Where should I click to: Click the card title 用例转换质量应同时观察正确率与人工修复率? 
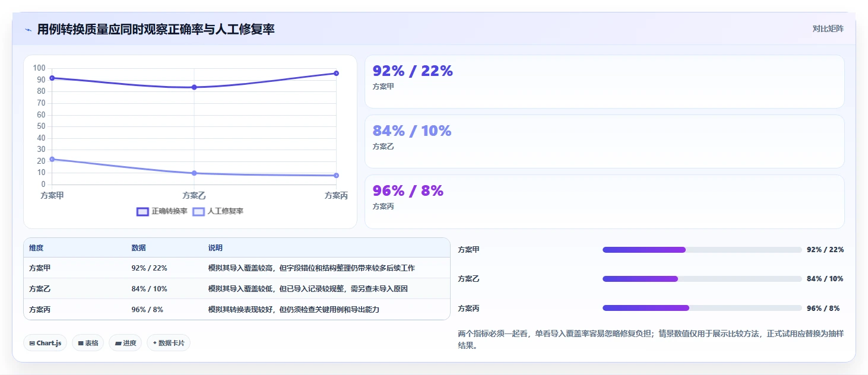point(156,30)
